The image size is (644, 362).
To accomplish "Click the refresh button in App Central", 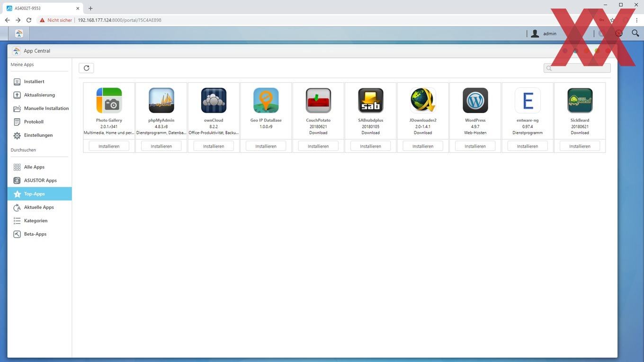I will tap(86, 68).
